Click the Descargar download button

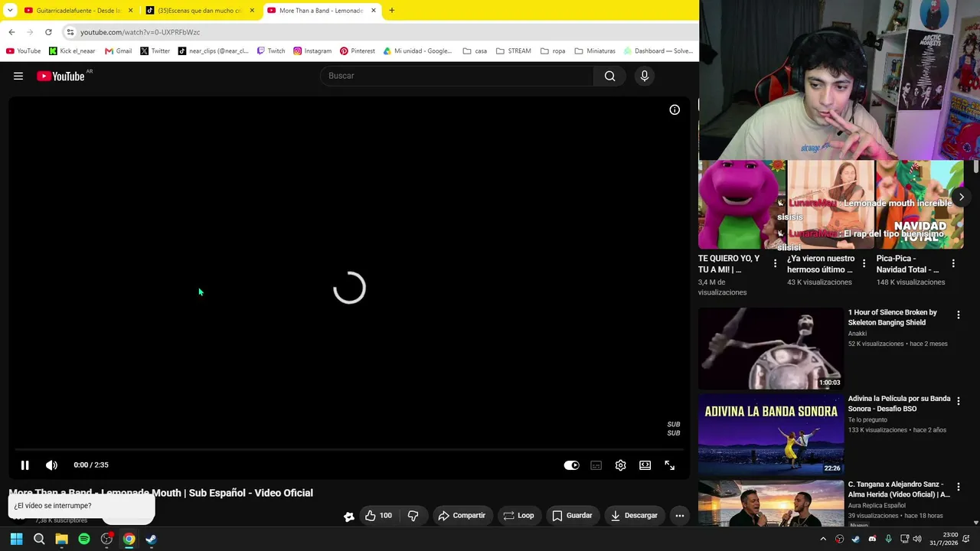[635, 516]
